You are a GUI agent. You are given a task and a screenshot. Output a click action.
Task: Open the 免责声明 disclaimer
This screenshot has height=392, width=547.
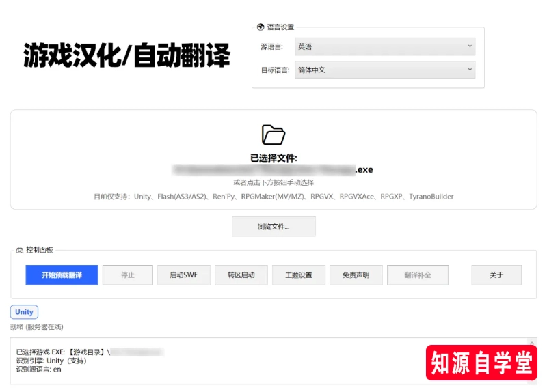click(356, 275)
